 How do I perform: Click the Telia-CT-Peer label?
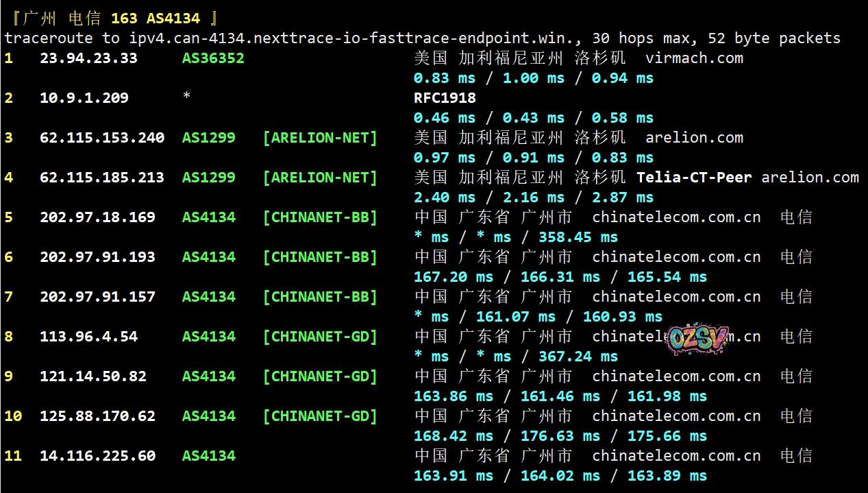click(x=695, y=178)
